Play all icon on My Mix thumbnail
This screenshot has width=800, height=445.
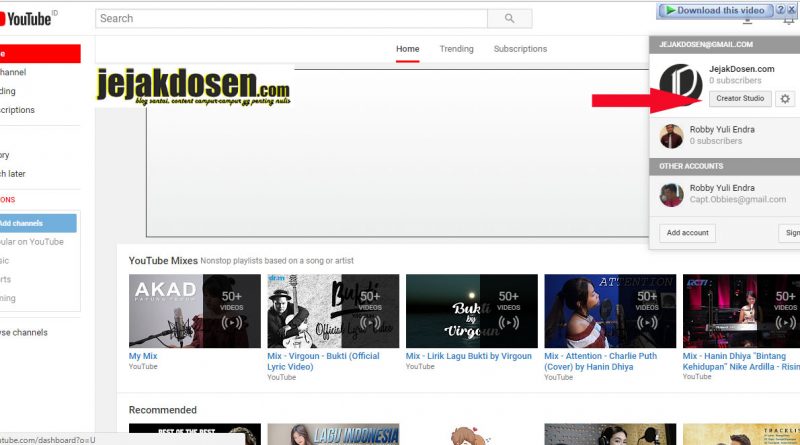[232, 323]
